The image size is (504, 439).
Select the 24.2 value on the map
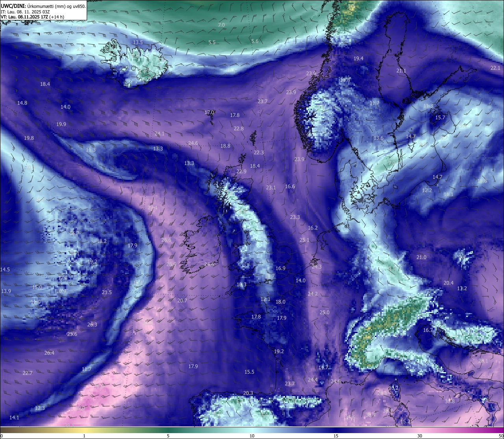click(x=313, y=294)
